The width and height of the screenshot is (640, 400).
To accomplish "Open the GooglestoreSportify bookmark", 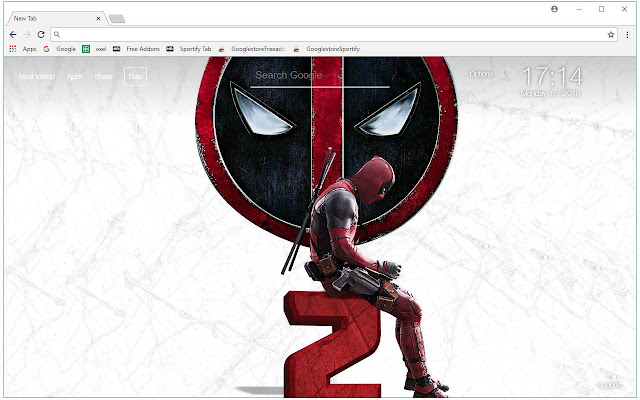I will click(333, 49).
